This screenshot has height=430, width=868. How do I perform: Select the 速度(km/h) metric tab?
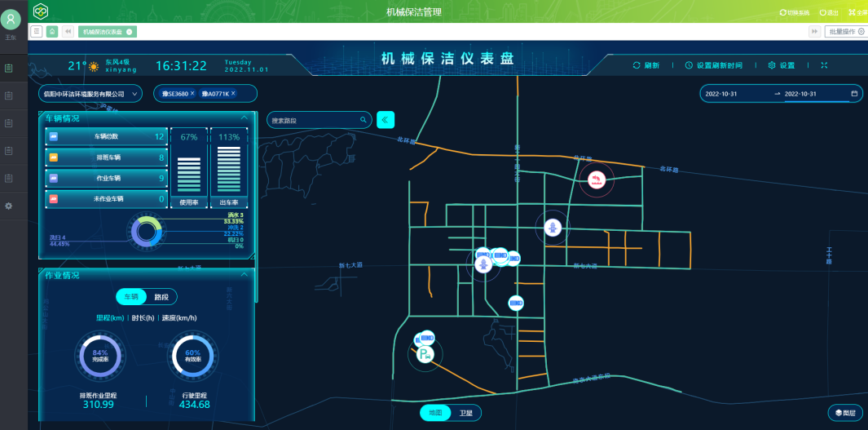pyautogui.click(x=178, y=318)
